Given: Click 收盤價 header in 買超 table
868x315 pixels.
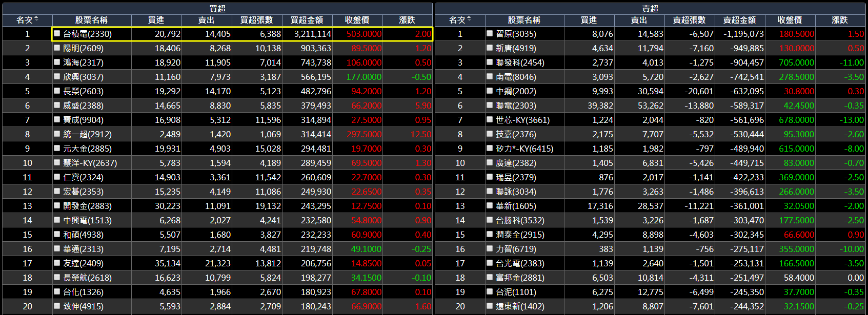Looking at the screenshot, I should (x=357, y=20).
